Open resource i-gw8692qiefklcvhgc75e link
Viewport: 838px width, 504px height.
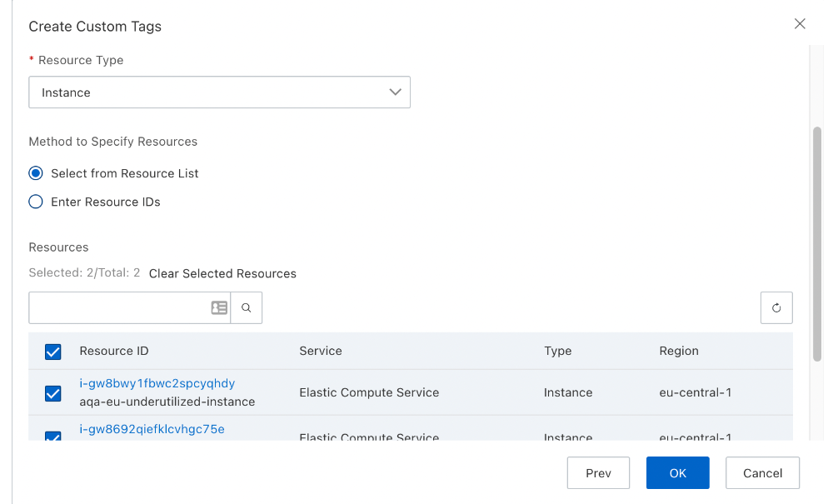tap(152, 429)
